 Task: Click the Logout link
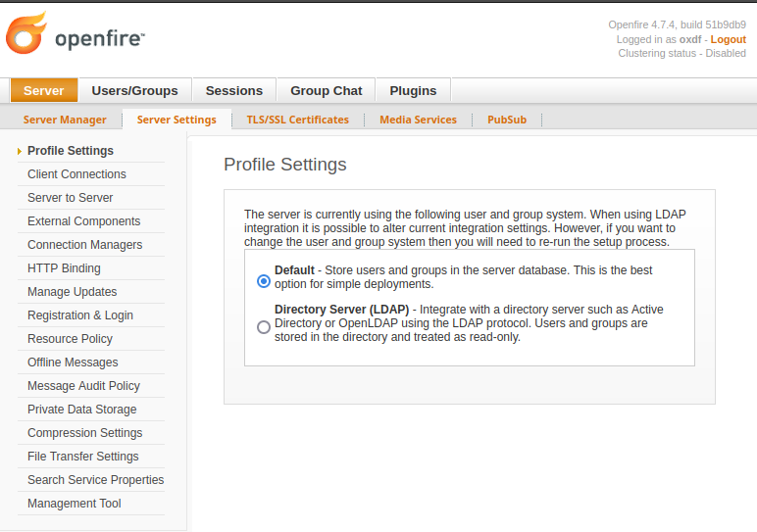pyautogui.click(x=728, y=39)
